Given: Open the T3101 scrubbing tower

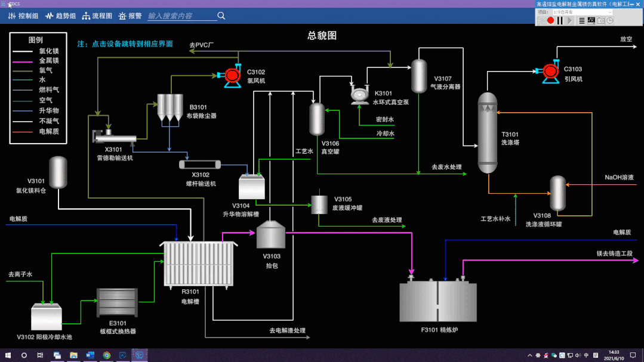Looking at the screenshot, I should pos(488,133).
